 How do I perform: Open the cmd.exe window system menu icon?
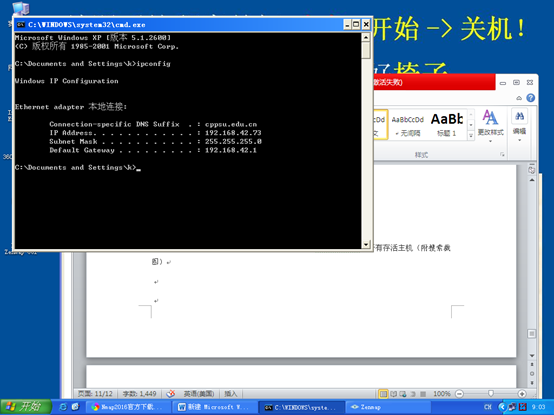(x=20, y=25)
